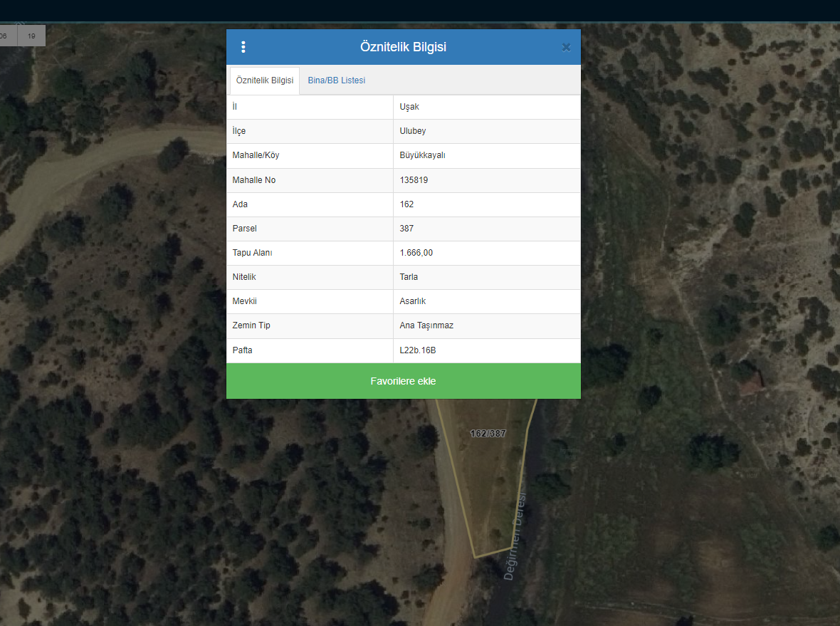Screen dimensions: 840x626
Task: Click the Uşak value in İl row
Action: coord(409,107)
